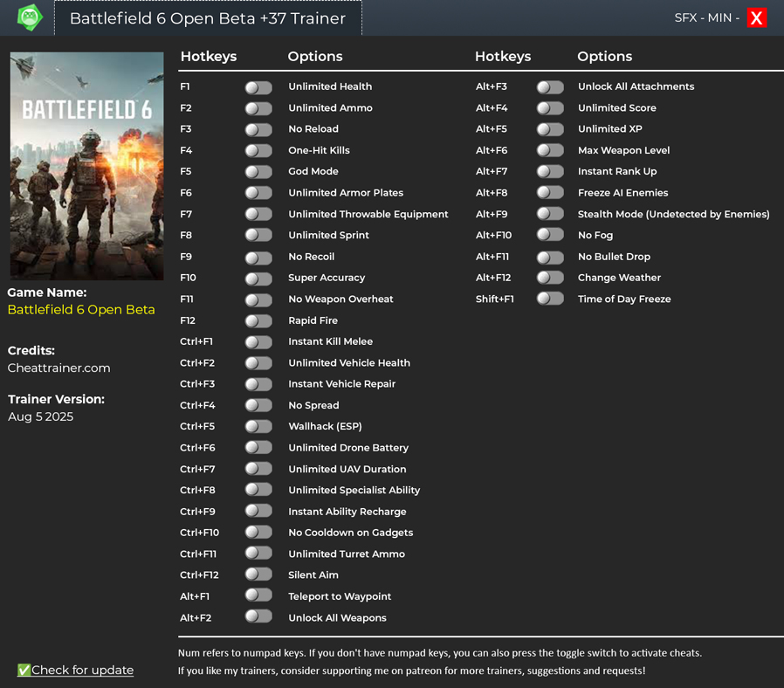Toggle the No Spread switch
784x688 pixels.
click(x=258, y=405)
